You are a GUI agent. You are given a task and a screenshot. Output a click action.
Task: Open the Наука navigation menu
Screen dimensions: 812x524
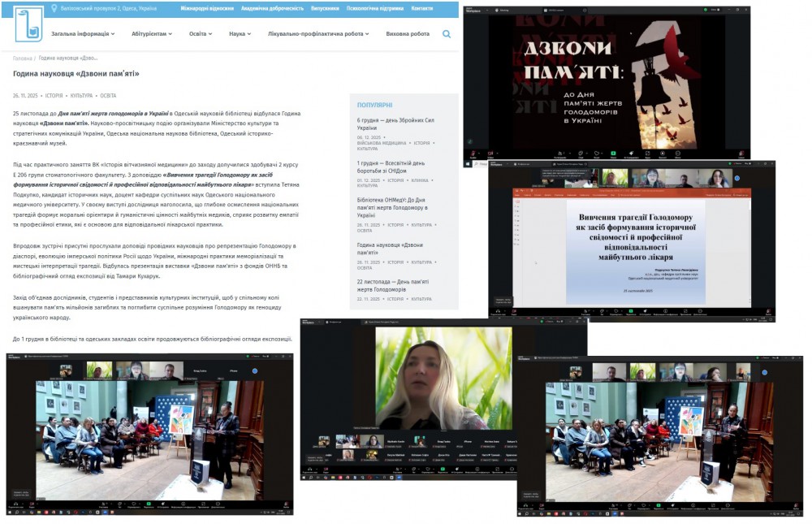240,34
